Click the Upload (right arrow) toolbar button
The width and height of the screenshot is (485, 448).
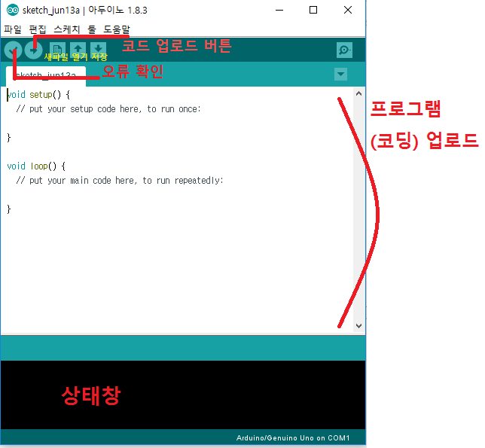tap(33, 50)
